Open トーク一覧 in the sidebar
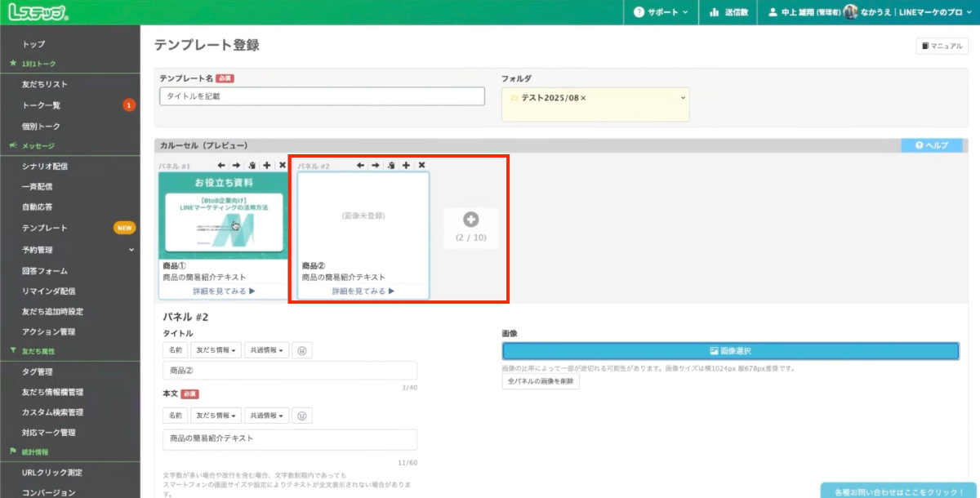 [42, 105]
